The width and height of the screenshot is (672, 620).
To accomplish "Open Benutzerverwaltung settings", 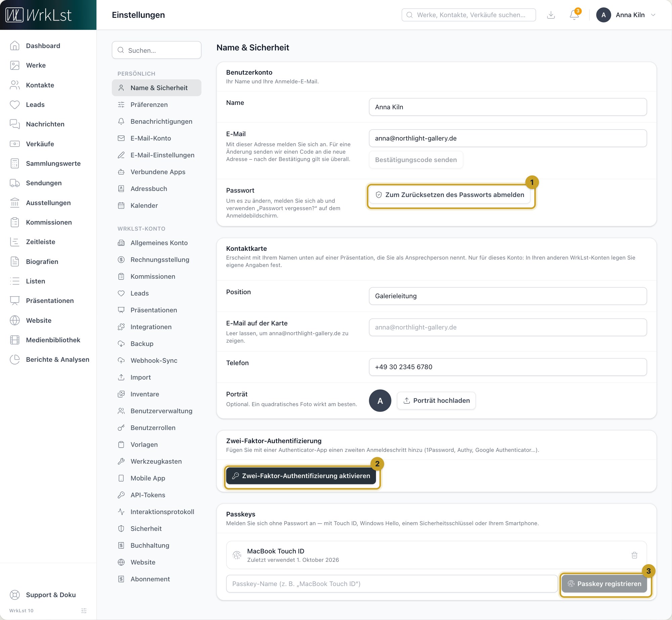I will tap(157, 411).
